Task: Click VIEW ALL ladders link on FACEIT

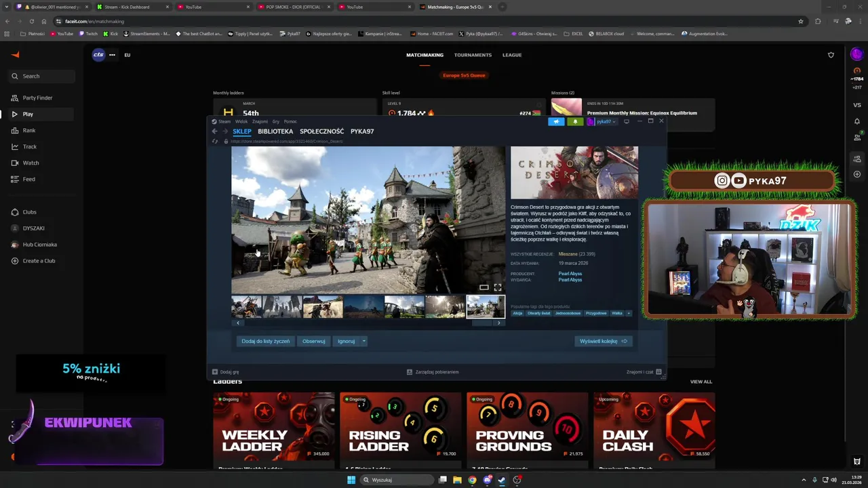Action: pos(701,382)
